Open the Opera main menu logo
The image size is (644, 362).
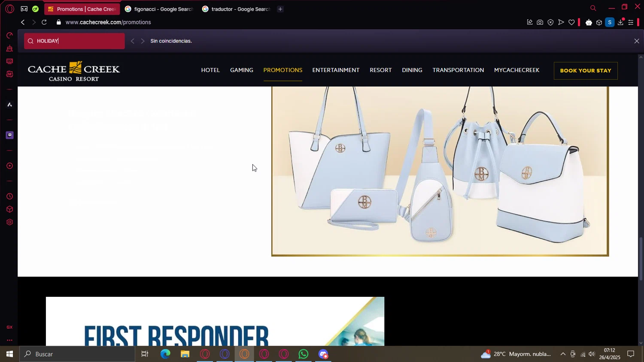[9, 9]
